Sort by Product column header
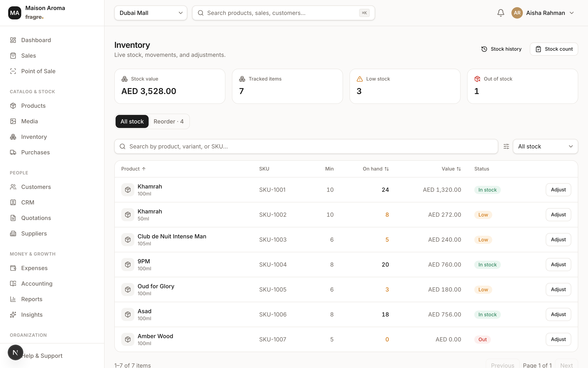 click(133, 169)
